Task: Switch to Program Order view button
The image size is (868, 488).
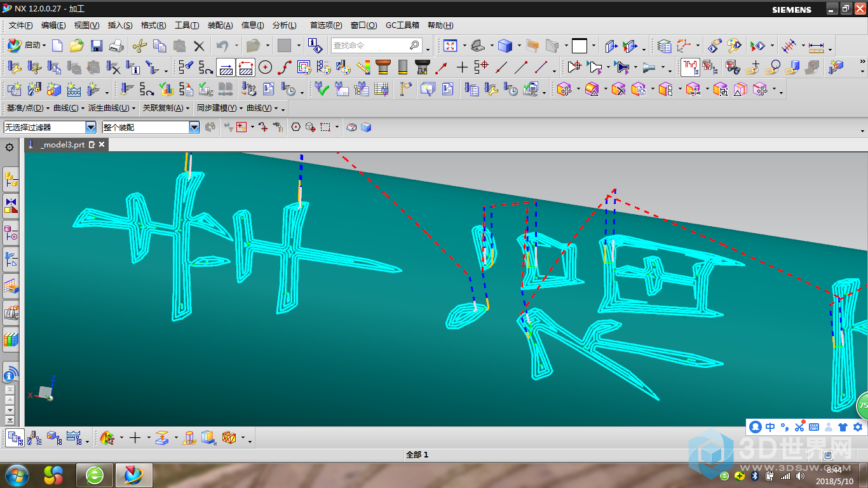Action: (x=16, y=438)
